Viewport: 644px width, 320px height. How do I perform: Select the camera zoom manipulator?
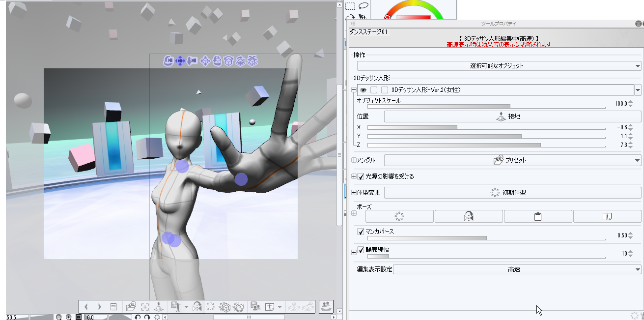(x=192, y=60)
